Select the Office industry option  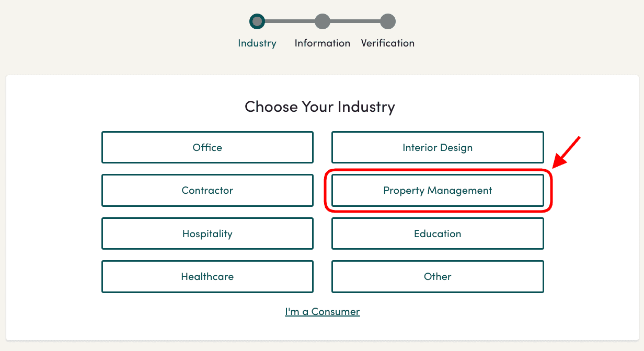[207, 147]
